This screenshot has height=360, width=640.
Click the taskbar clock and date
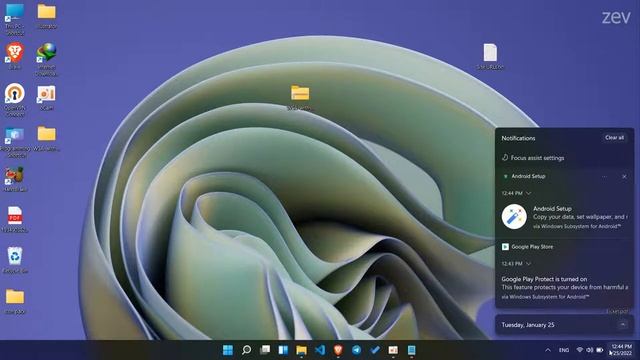pyautogui.click(x=621, y=350)
